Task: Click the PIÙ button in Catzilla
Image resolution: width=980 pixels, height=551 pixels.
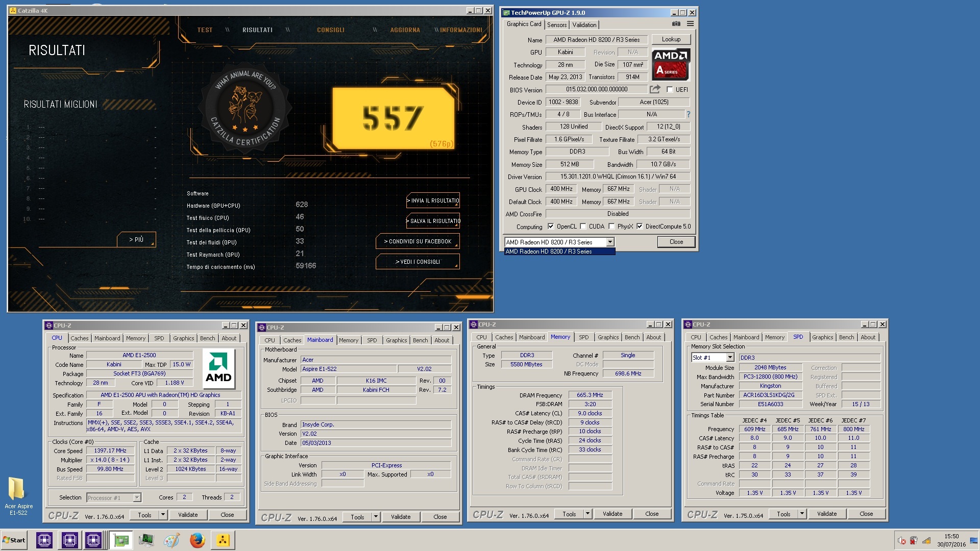Action: pos(136,239)
